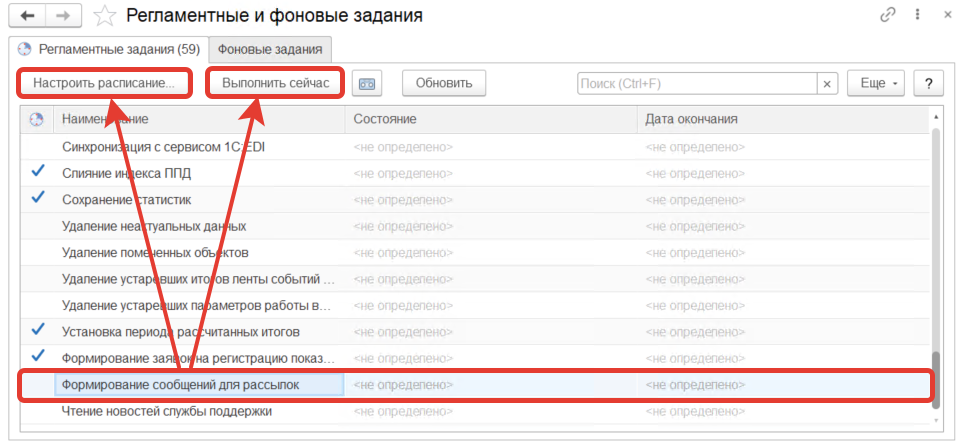Toggle checkmark for Сохранение статистик
The image size is (965, 445).
pos(38,198)
